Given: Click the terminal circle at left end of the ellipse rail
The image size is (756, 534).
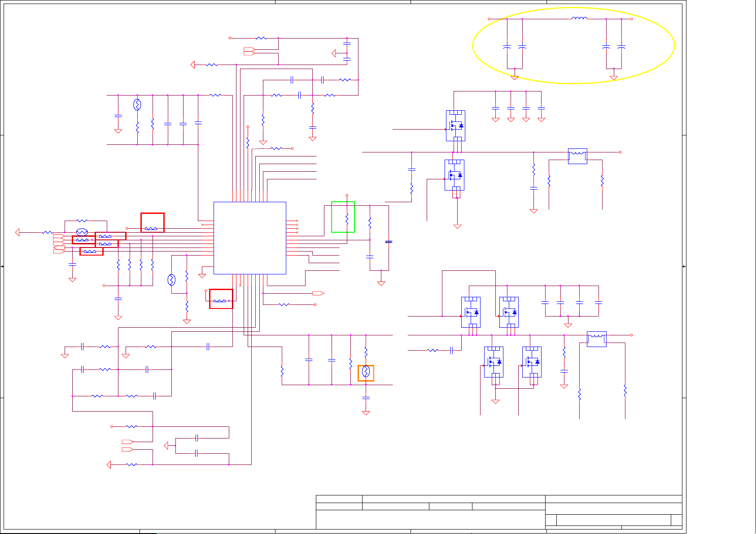Looking at the screenshot, I should 489,19.
